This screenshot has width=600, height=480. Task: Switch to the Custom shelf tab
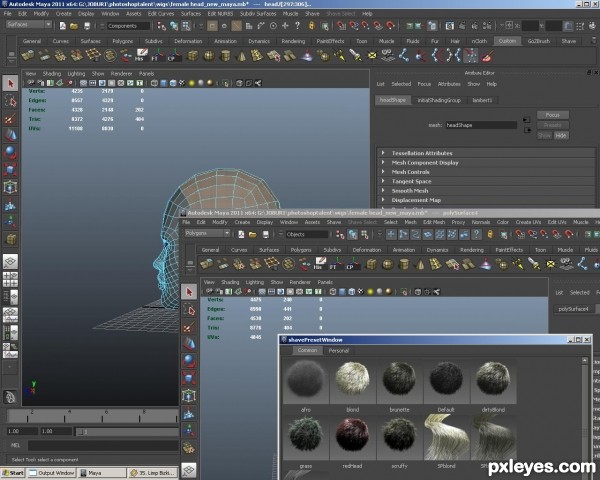tap(507, 41)
